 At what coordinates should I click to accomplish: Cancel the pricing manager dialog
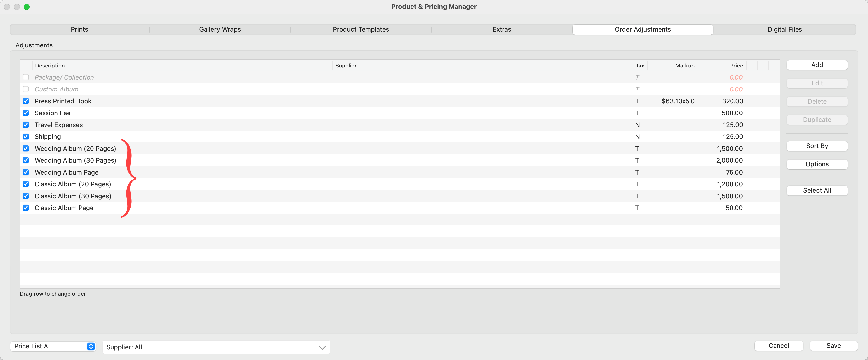(x=778, y=346)
